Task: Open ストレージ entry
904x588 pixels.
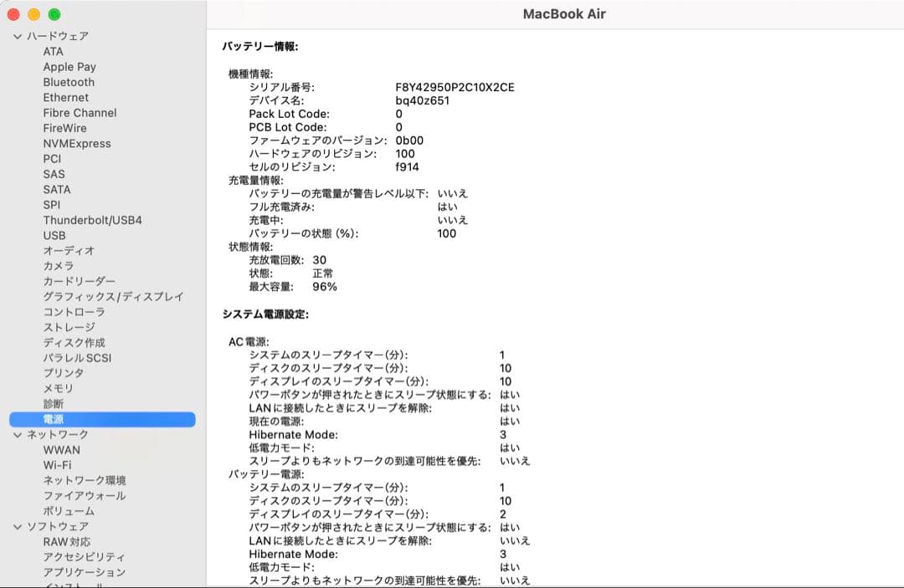Action: pyautogui.click(x=69, y=327)
